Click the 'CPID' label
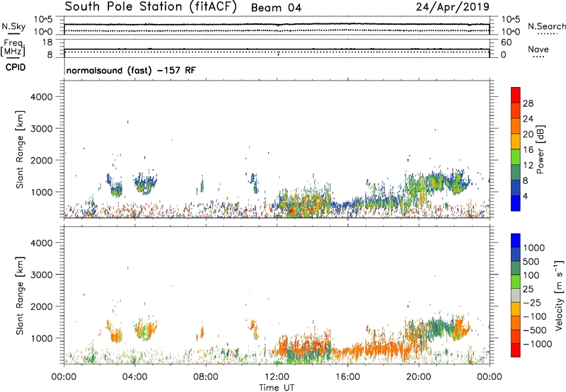This screenshot has width=566, height=392. (x=16, y=67)
